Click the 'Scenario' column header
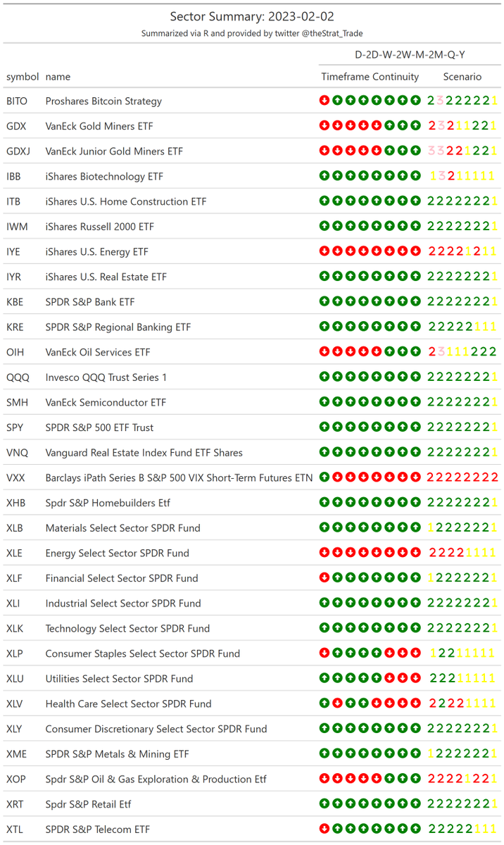504x845 pixels. click(462, 77)
